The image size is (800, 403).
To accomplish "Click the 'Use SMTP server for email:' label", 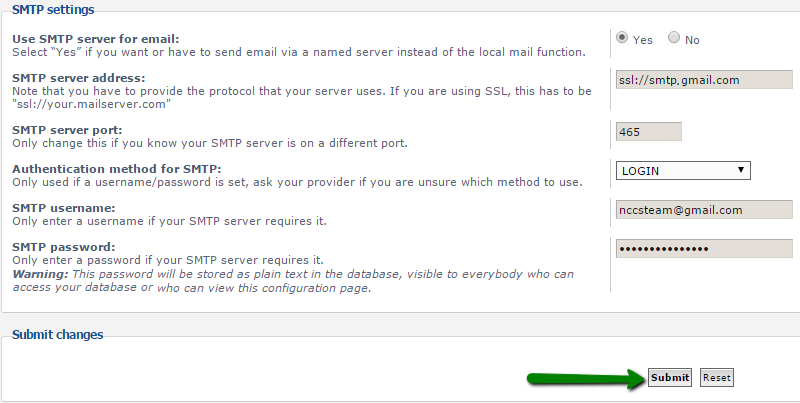I will [x=96, y=39].
